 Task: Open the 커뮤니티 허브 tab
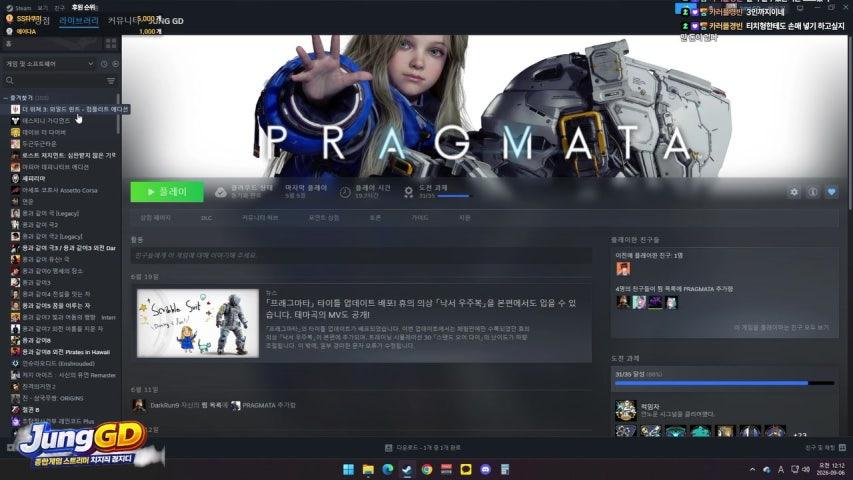point(259,218)
